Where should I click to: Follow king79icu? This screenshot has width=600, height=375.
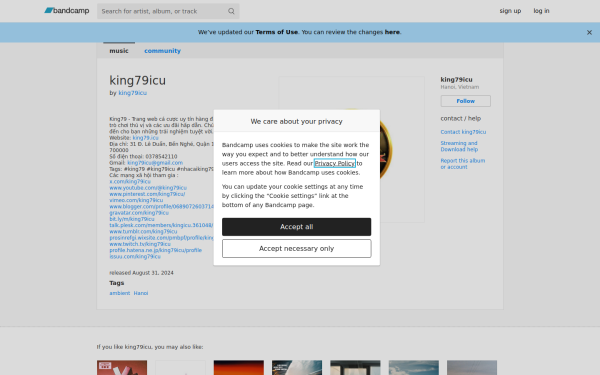tap(465, 101)
